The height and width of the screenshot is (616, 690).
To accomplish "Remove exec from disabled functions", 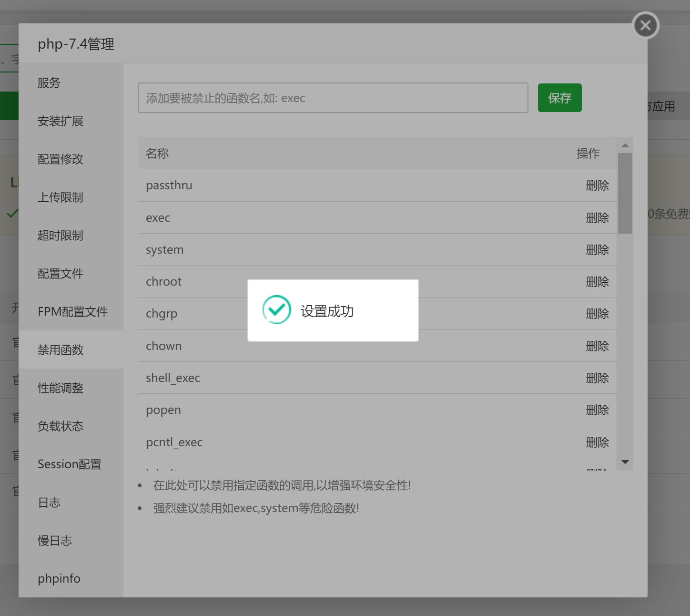I will pos(597,218).
